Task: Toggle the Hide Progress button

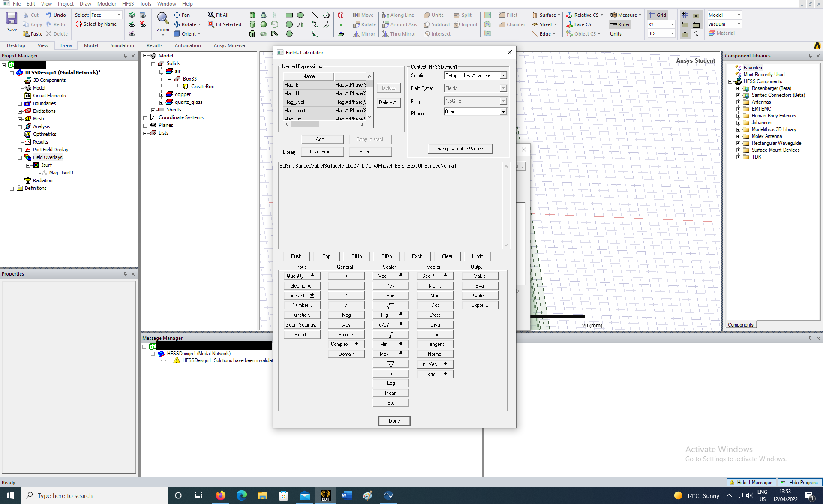Action: click(800, 482)
